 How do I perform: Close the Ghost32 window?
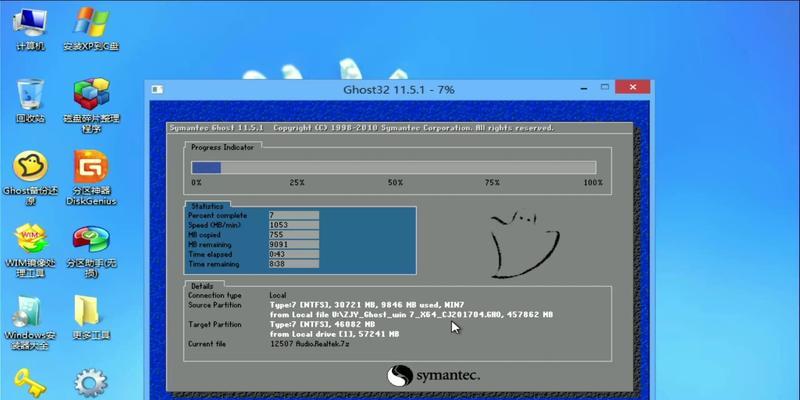630,88
